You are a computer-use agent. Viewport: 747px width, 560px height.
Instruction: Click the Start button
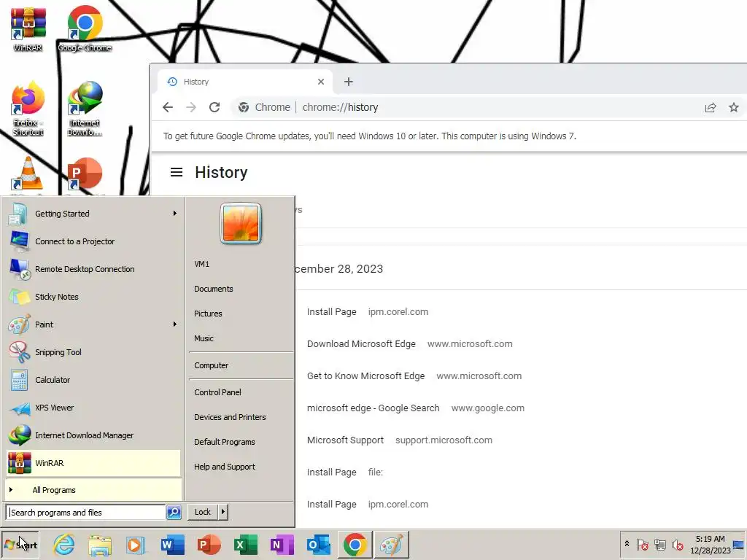[20, 545]
